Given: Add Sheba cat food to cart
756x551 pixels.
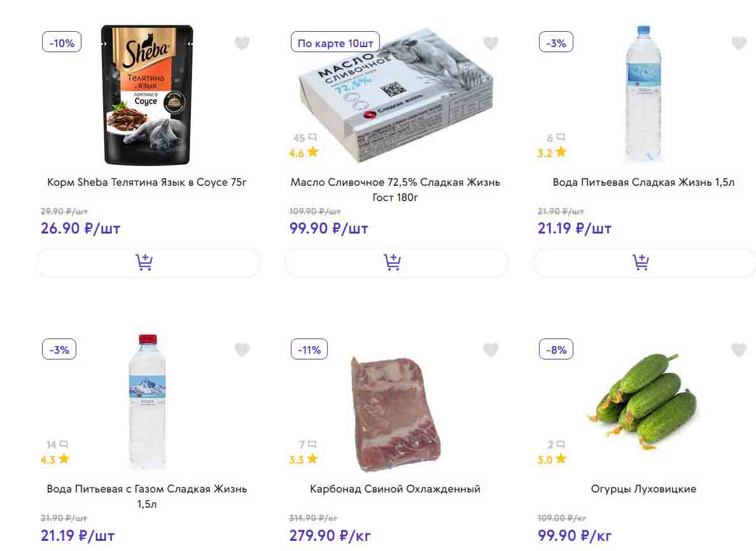Looking at the screenshot, I should [x=144, y=262].
